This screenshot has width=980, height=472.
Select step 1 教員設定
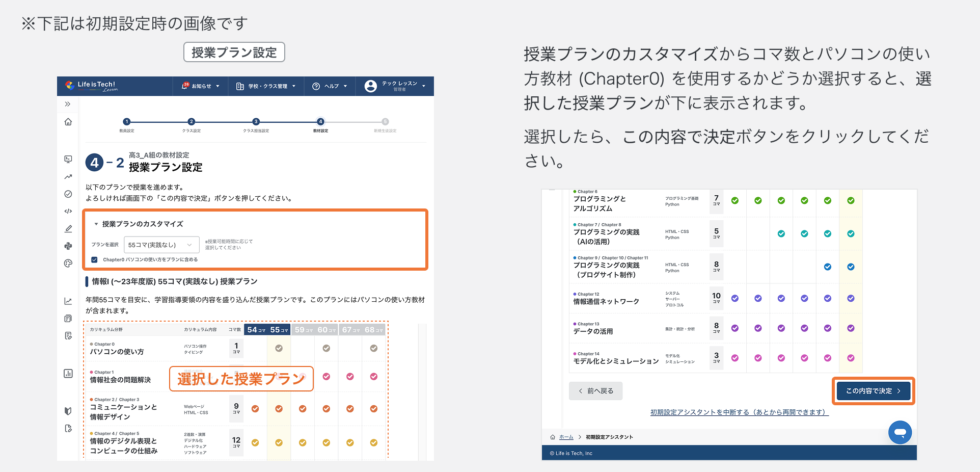127,125
